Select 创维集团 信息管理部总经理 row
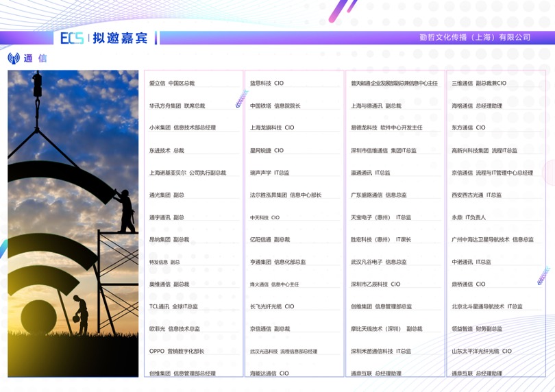The width and height of the screenshot is (555, 392). tap(182, 373)
